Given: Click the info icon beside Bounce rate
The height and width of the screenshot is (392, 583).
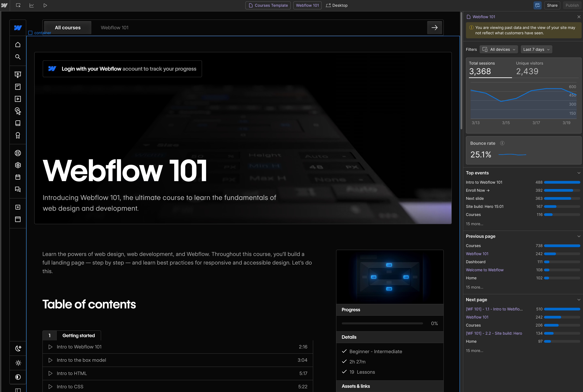Looking at the screenshot, I should tap(502, 143).
